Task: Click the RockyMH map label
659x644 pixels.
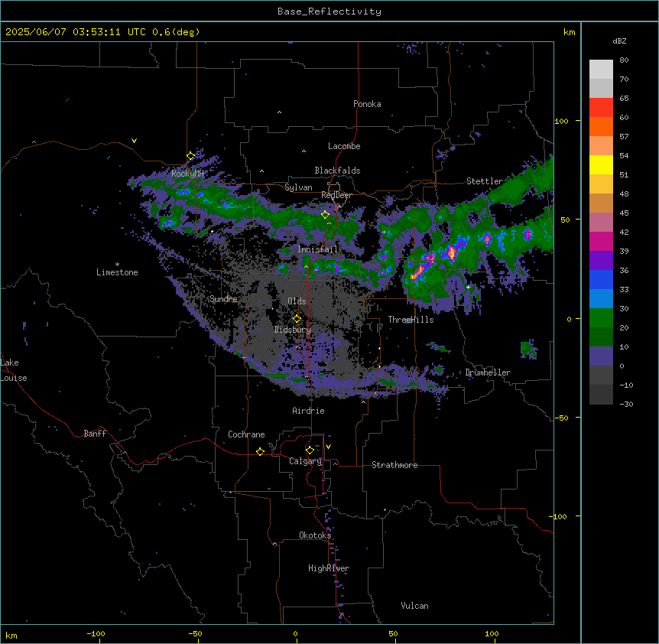Action: [187, 174]
